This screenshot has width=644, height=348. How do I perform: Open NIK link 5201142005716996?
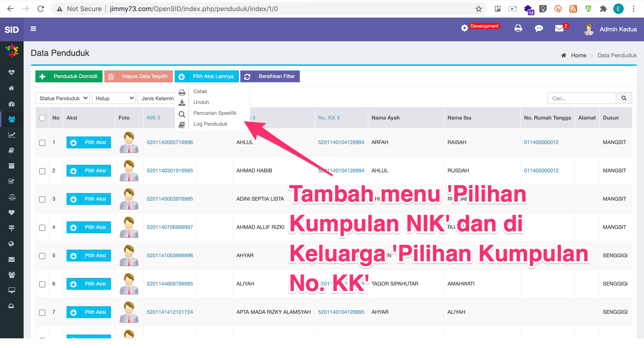pos(169,142)
